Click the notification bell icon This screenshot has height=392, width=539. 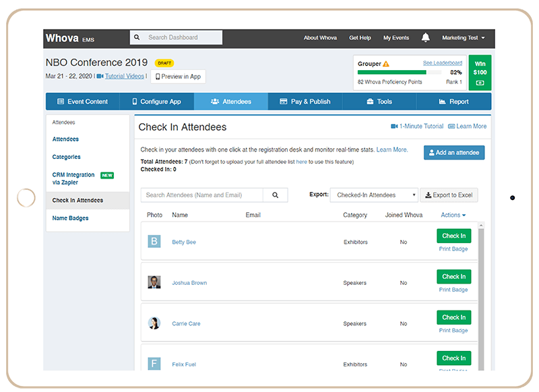pyautogui.click(x=425, y=38)
